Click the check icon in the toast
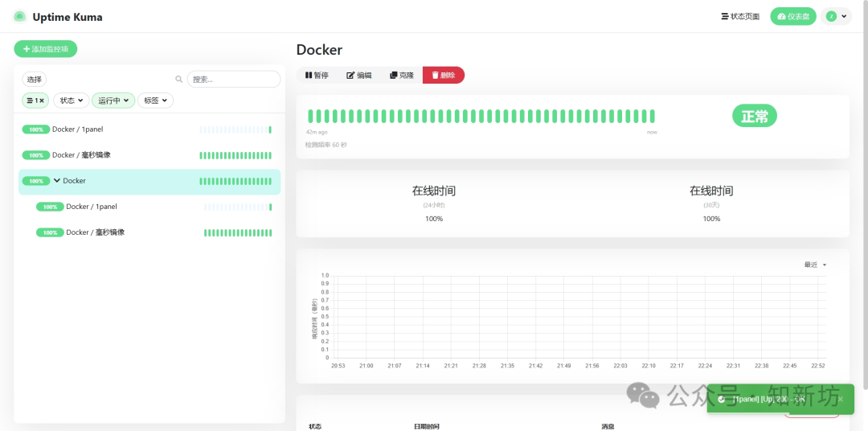The width and height of the screenshot is (868, 431). click(721, 399)
